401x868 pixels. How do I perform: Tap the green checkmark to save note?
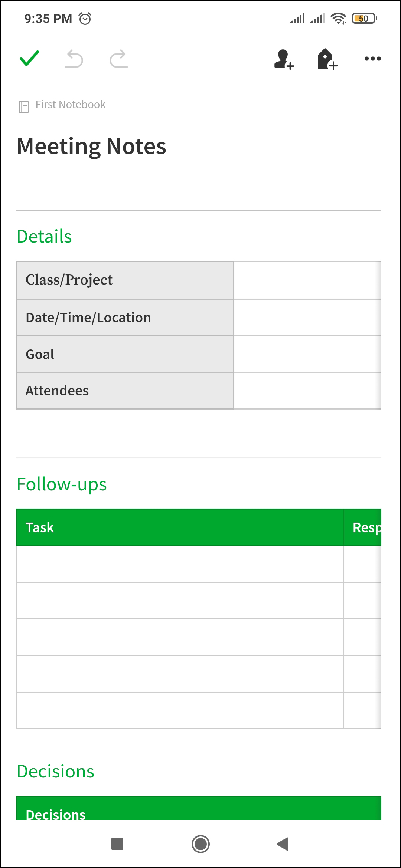tap(29, 59)
